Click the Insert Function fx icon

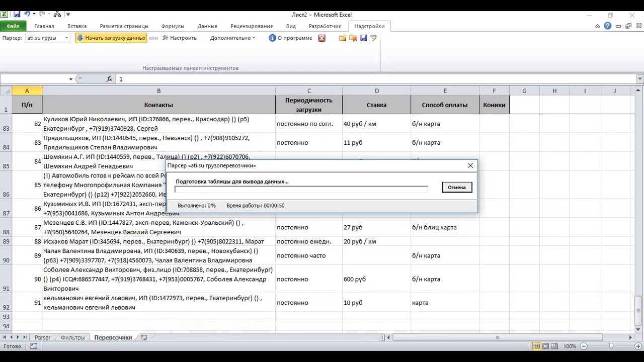[x=109, y=79]
